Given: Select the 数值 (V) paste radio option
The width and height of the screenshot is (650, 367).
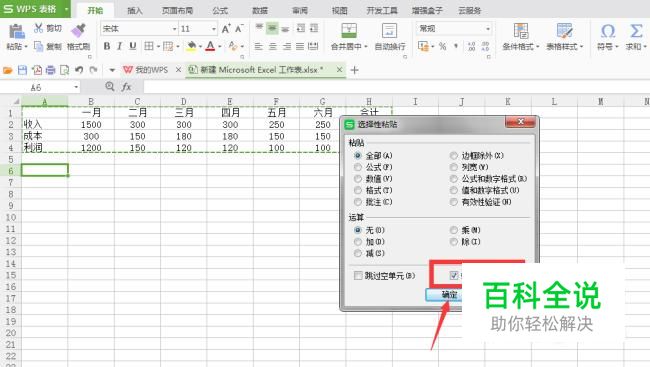Looking at the screenshot, I should (358, 179).
